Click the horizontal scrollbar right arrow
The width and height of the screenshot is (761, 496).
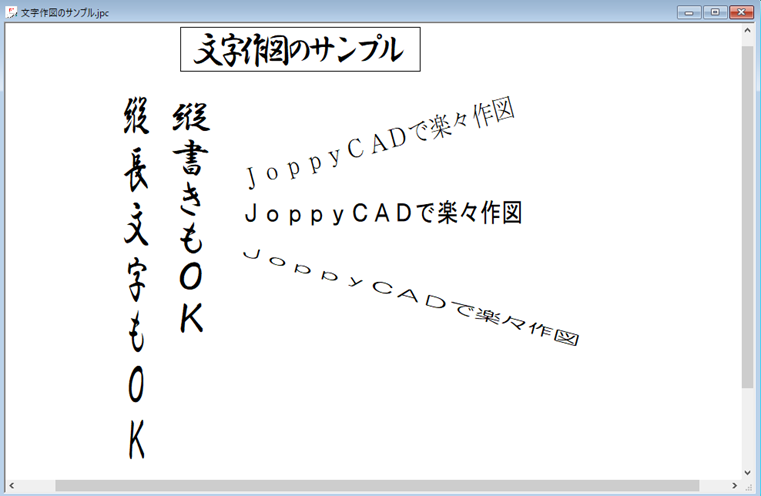click(734, 485)
